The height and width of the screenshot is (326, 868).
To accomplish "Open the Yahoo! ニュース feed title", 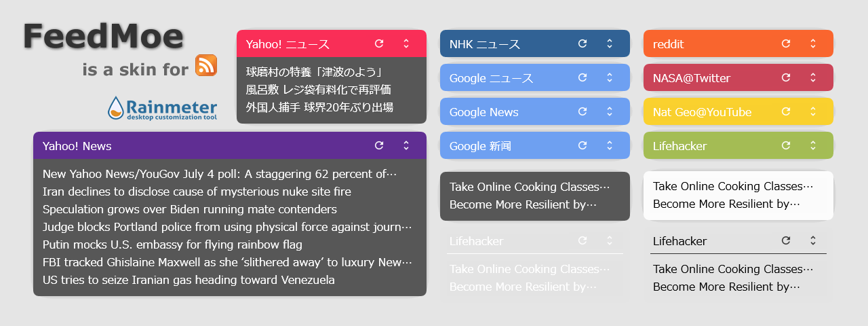I will [288, 44].
